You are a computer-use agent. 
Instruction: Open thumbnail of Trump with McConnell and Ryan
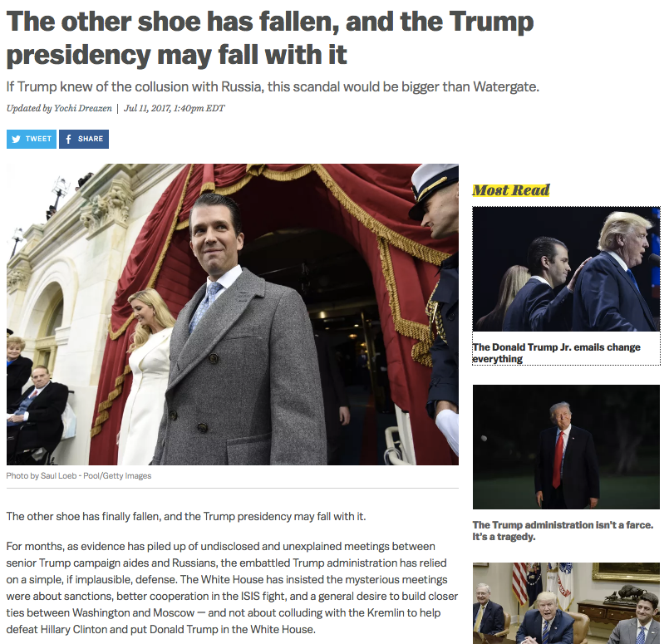(x=566, y=603)
